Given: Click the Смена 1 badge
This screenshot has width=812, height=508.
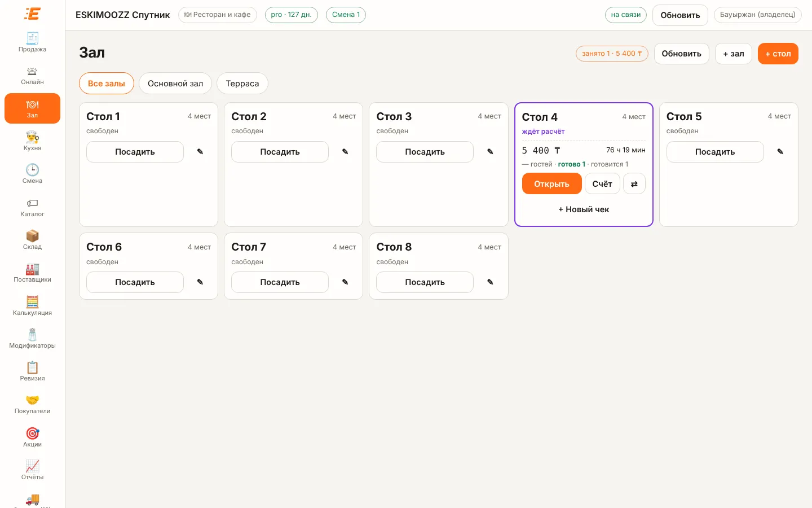Looking at the screenshot, I should tap(346, 15).
